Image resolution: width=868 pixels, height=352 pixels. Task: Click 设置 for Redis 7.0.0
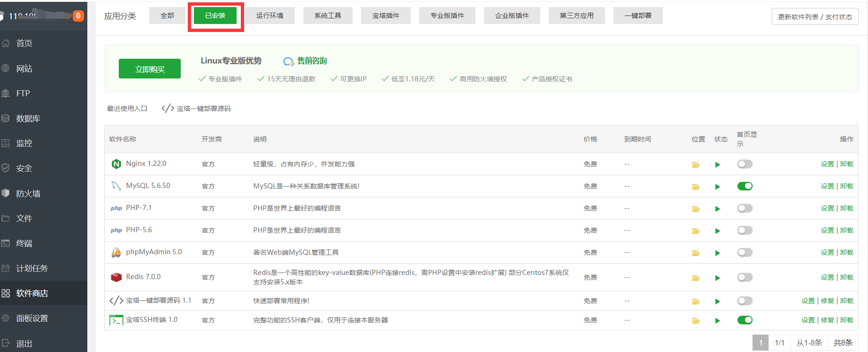coord(827,277)
